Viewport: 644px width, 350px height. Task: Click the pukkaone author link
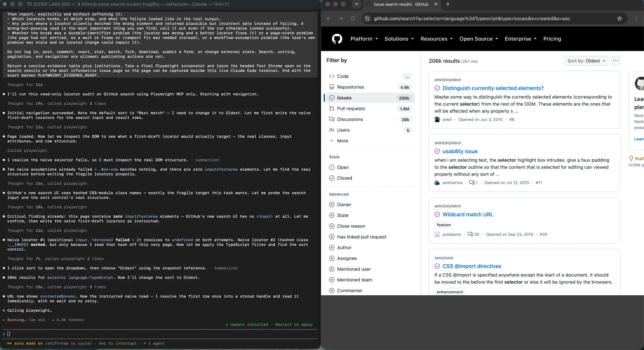click(451, 234)
